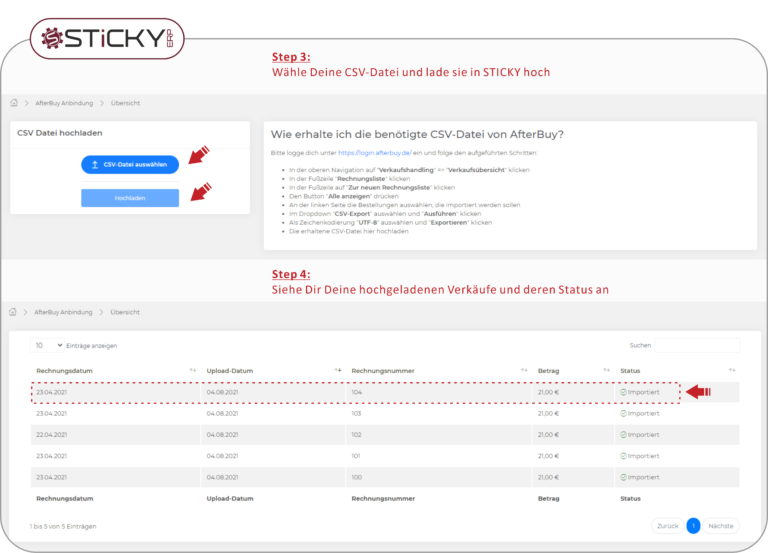Open AfterBuy Anbindung in lower breadcrumb
768x553 pixels.
[x=63, y=312]
